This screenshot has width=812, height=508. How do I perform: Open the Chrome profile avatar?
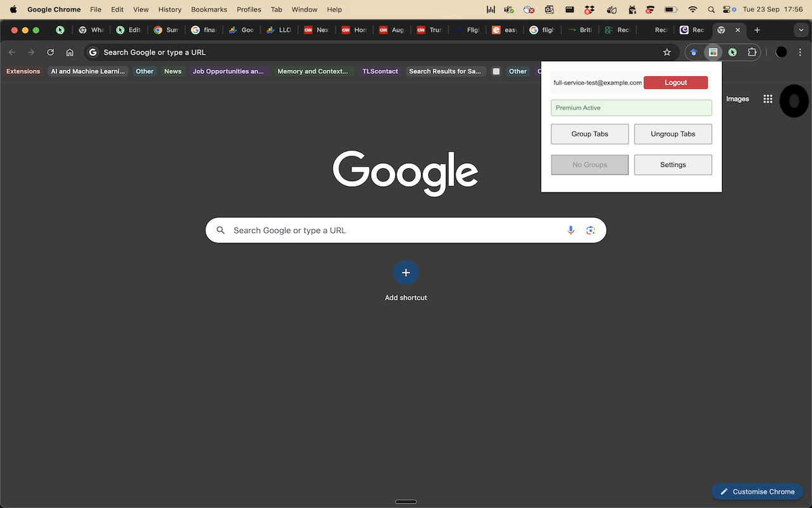coord(781,52)
